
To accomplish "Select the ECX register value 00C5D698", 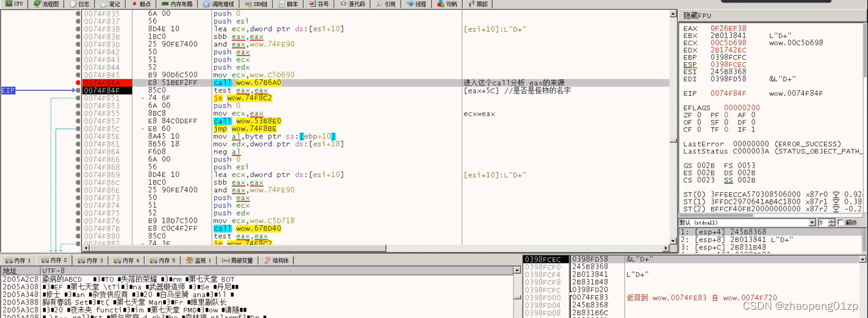I will (x=728, y=43).
